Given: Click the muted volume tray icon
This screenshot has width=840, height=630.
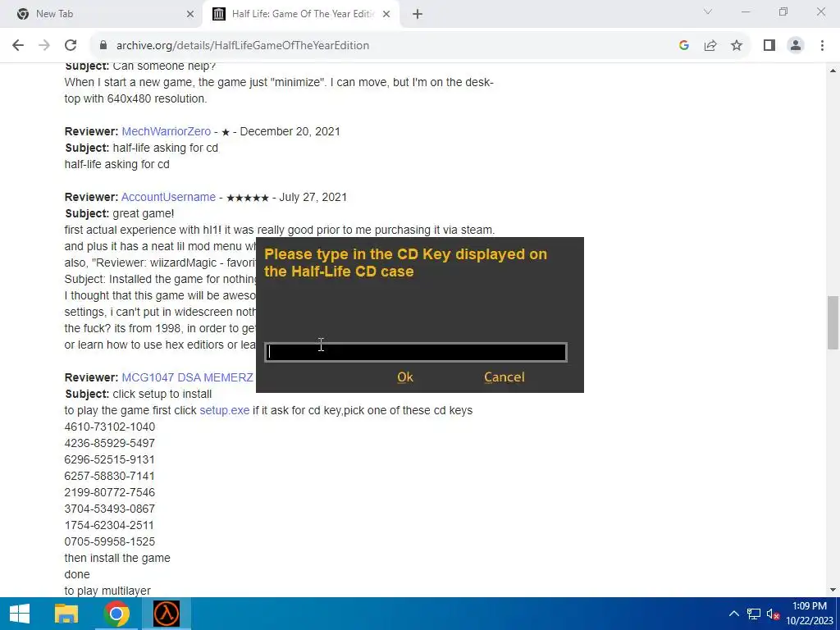Looking at the screenshot, I should coord(773,614).
